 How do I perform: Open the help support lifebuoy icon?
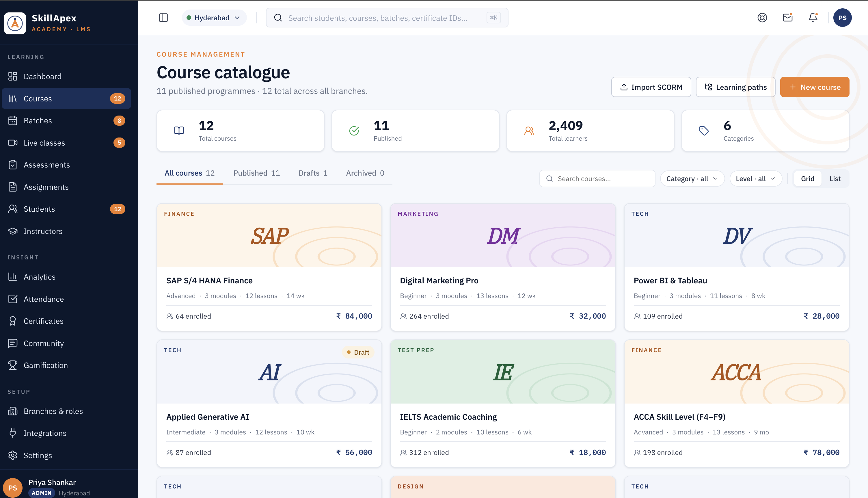click(762, 18)
